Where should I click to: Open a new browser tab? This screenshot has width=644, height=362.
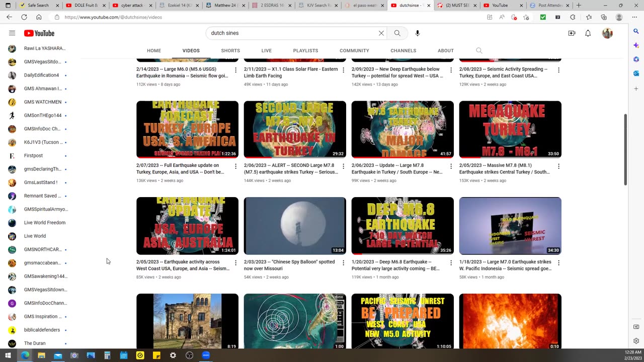pos(579,6)
